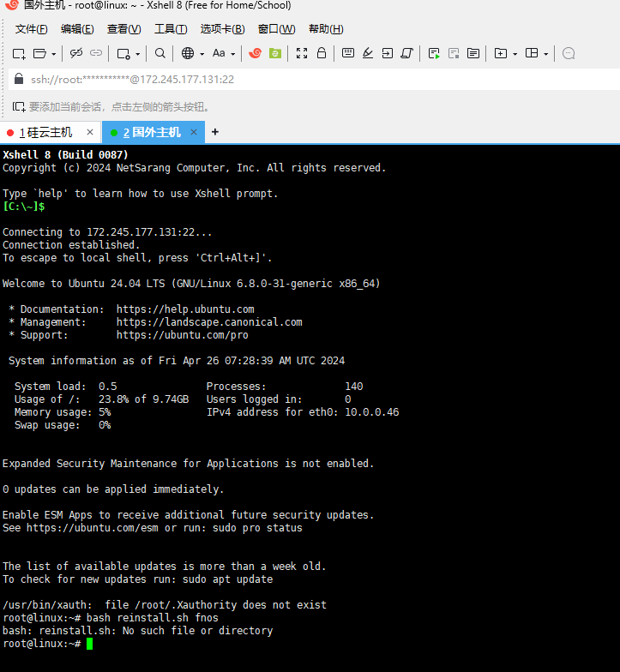
Task: Click the highlight pen icon
Action: 368,53
